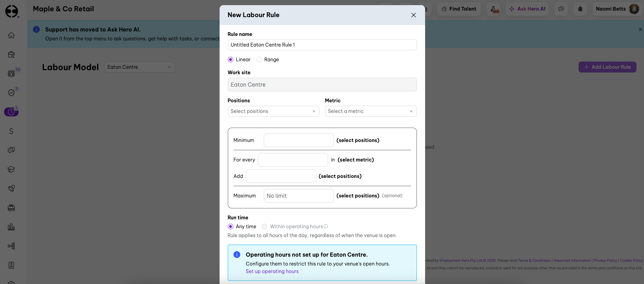Open the people icon with badge 33
The width and height of the screenshot is (644, 284).
pyautogui.click(x=11, y=74)
